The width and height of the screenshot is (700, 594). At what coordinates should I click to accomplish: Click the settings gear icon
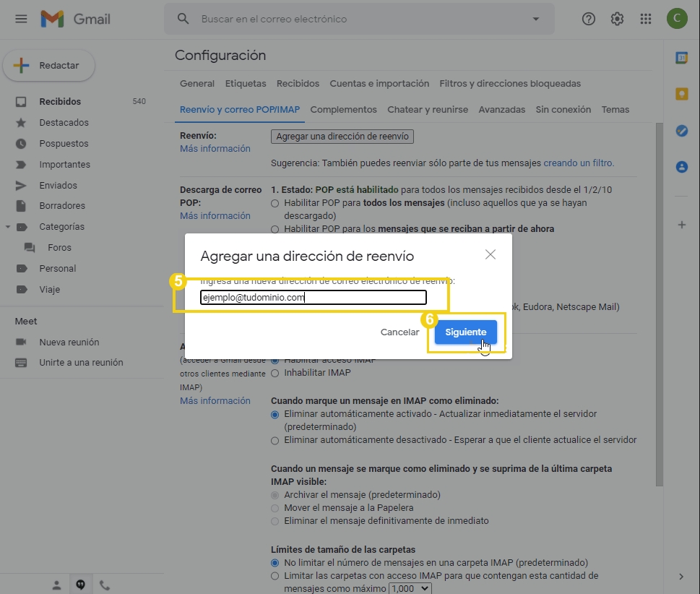coord(617,19)
